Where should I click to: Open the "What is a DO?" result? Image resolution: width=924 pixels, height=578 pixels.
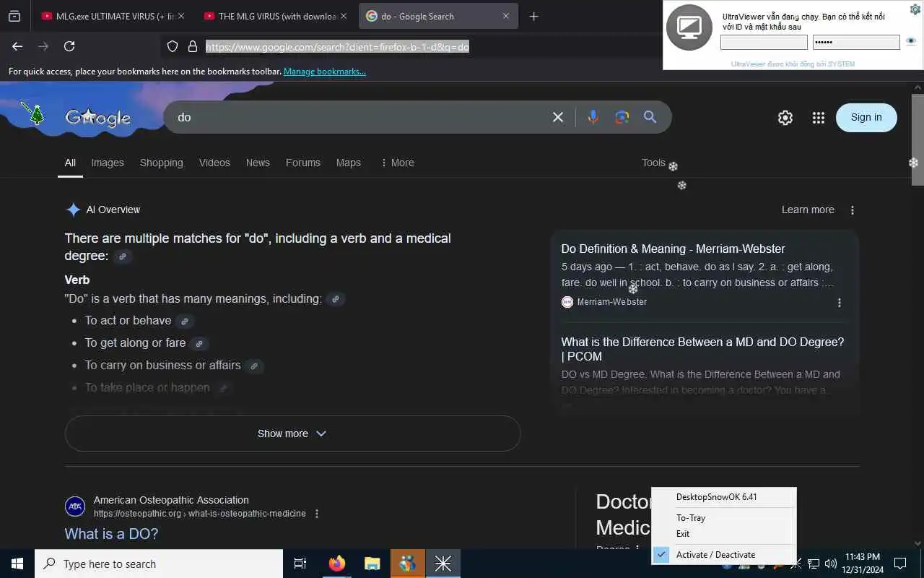tap(111, 534)
